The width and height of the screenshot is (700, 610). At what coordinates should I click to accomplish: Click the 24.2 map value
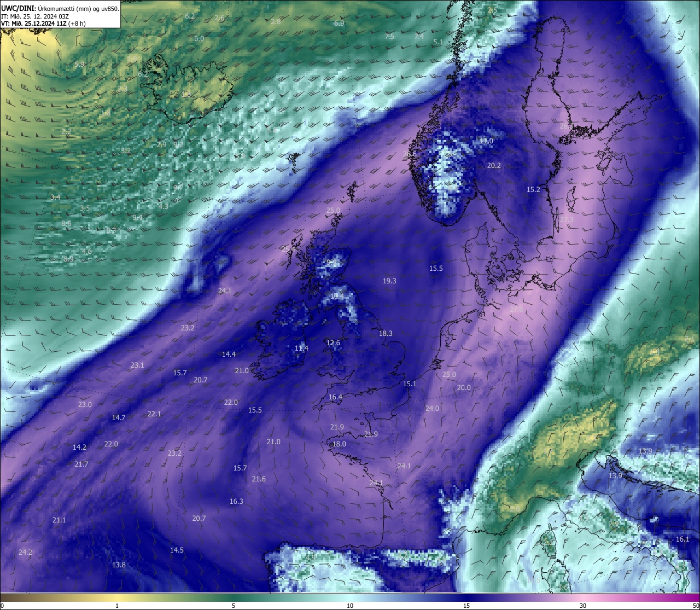(25, 552)
